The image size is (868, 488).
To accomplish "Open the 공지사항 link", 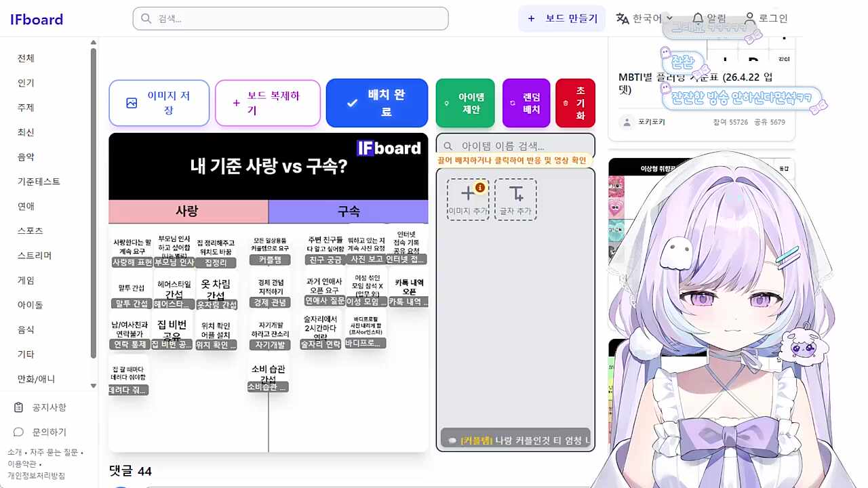I will tap(49, 407).
